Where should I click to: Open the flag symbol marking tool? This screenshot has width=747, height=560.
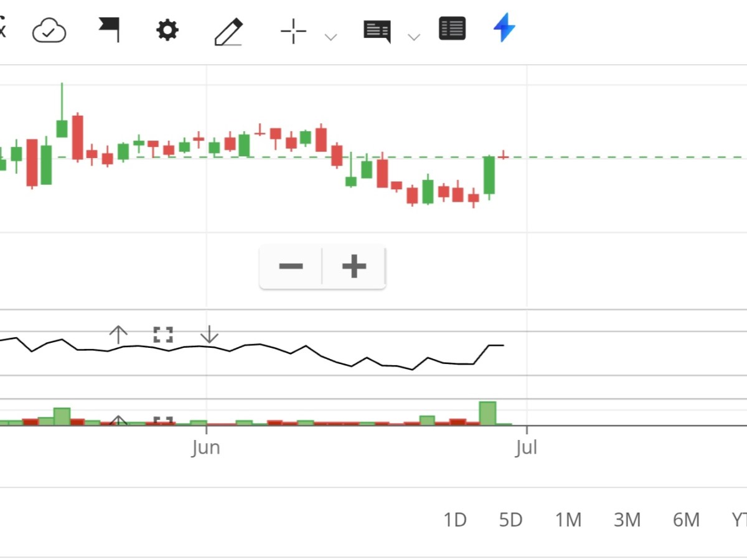pyautogui.click(x=109, y=29)
